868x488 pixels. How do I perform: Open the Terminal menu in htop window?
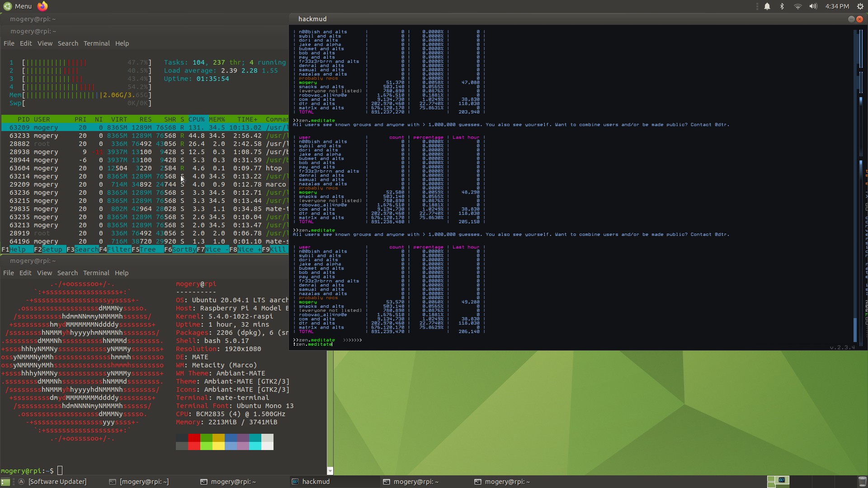(x=96, y=43)
